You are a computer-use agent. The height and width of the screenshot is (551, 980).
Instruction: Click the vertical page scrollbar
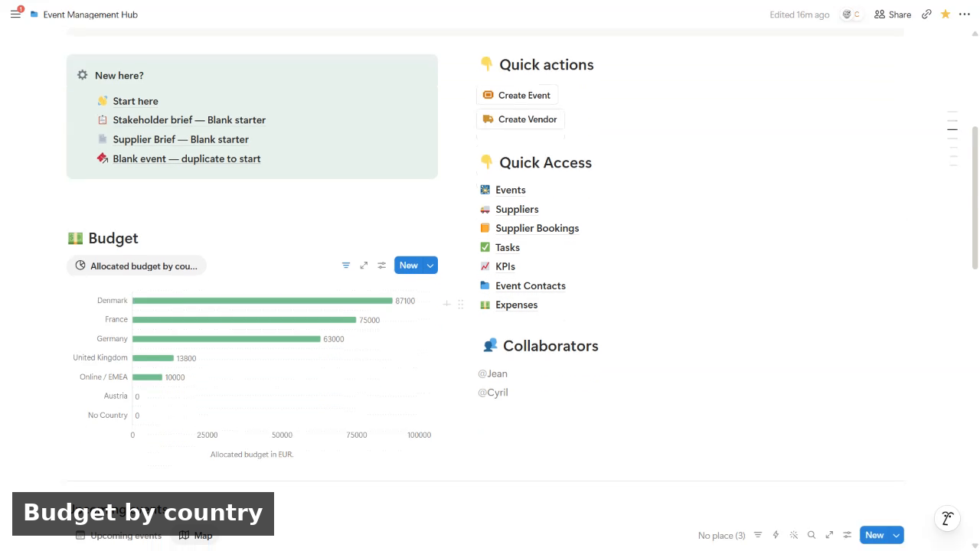click(x=975, y=197)
